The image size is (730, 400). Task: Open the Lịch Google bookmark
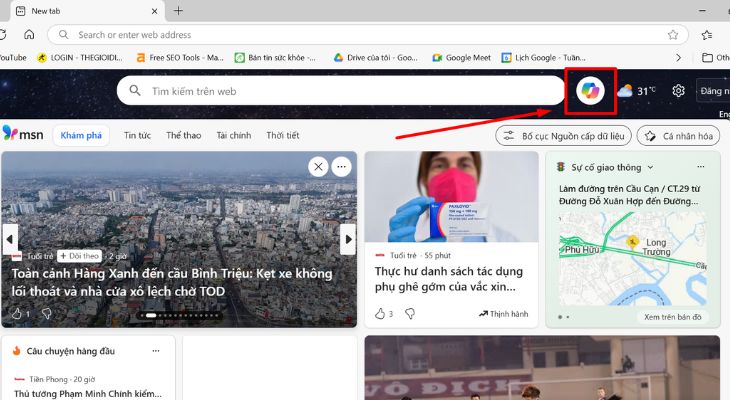point(543,58)
